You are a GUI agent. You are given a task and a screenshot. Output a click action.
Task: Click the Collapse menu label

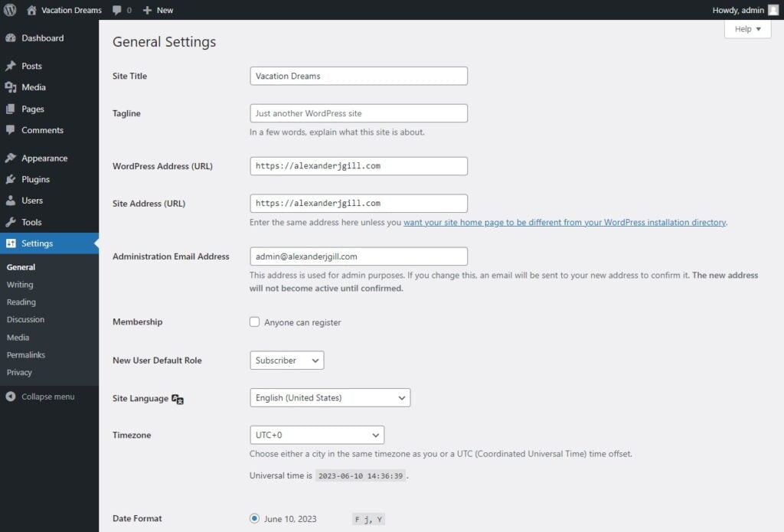click(48, 397)
